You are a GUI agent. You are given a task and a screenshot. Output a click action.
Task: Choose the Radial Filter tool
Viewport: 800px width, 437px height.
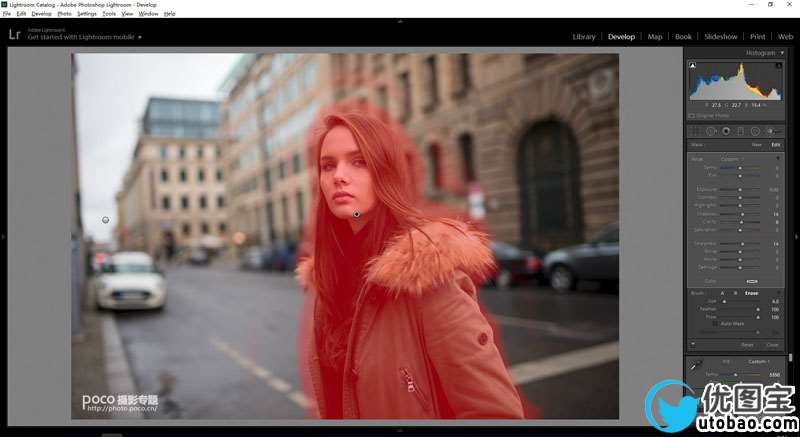pos(755,131)
